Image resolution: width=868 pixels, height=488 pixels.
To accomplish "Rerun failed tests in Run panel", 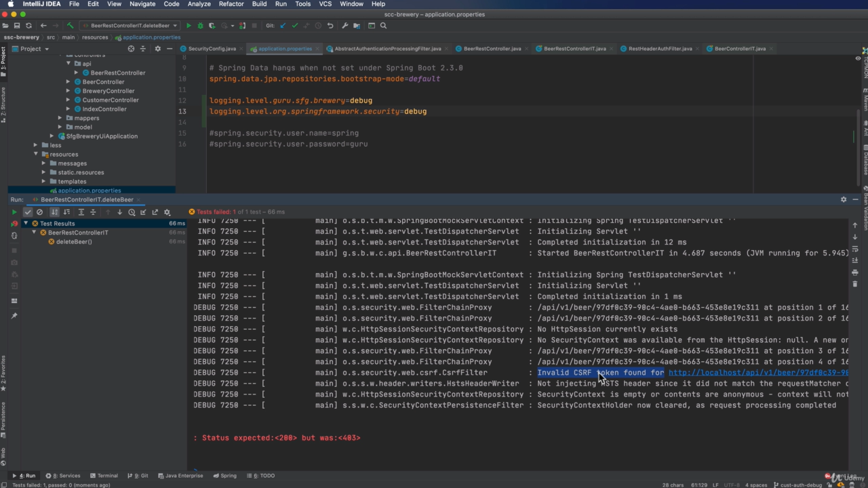I will 14,224.
